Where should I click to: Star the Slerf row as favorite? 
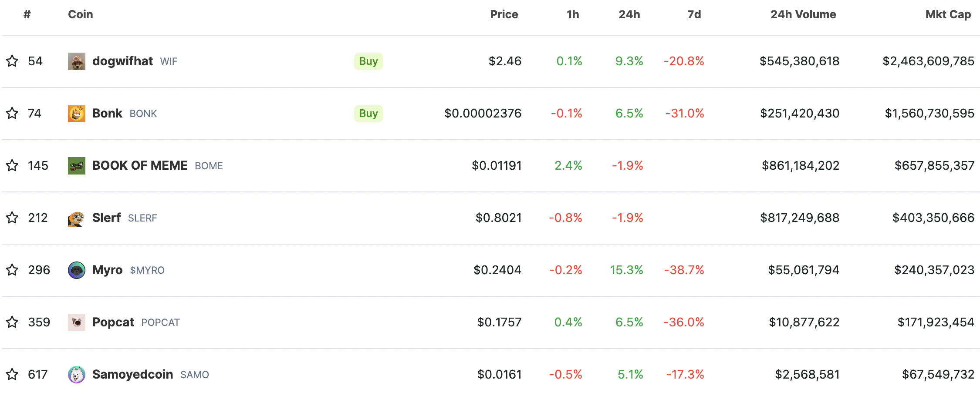click(12, 218)
